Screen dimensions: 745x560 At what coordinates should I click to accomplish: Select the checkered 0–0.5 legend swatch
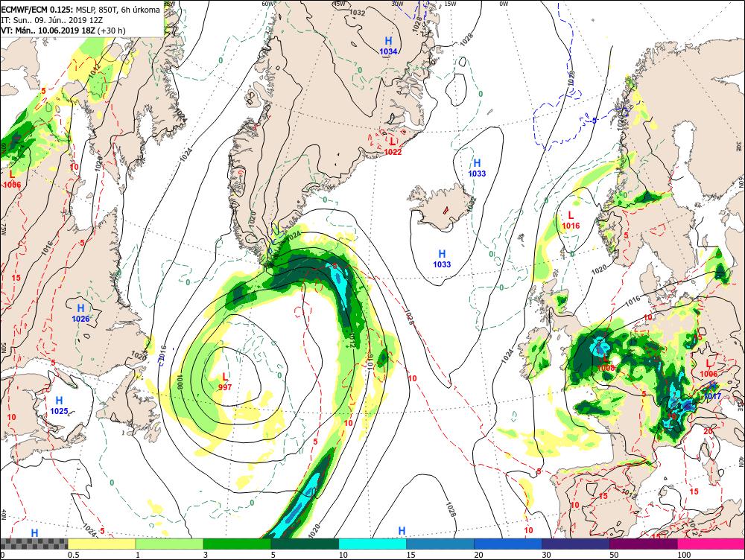pos(34,544)
